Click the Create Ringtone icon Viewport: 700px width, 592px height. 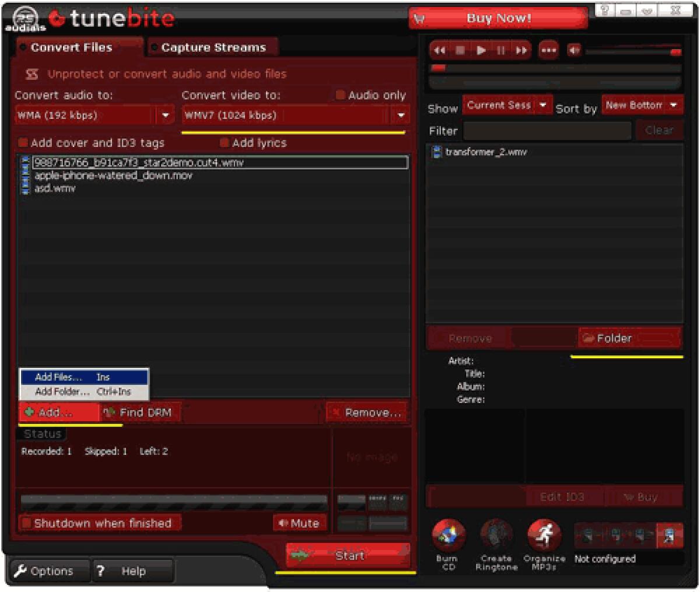tap(496, 535)
